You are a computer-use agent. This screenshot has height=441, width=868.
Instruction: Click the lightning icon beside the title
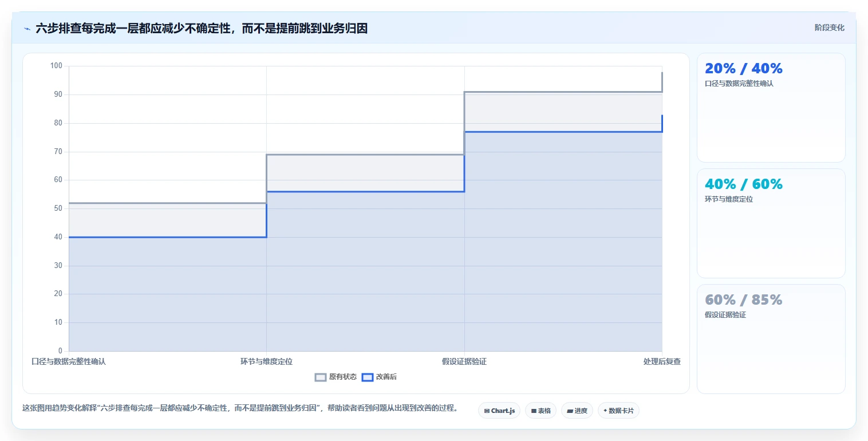pyautogui.click(x=27, y=28)
